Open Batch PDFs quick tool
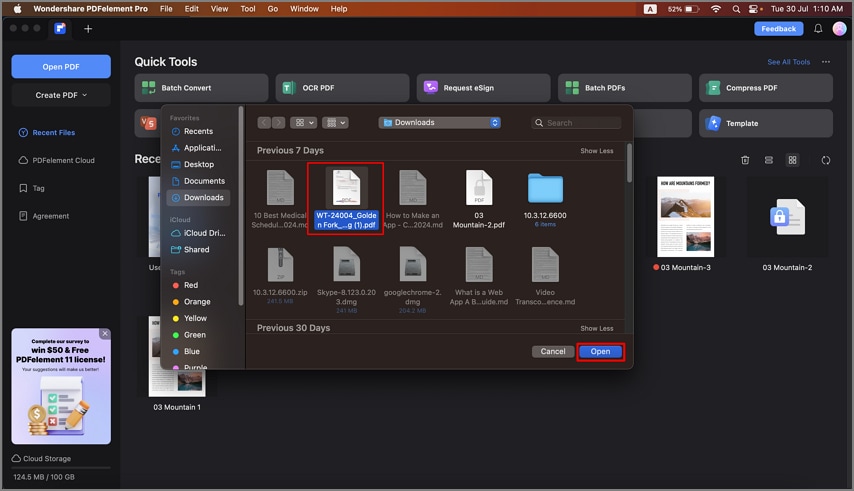854x491 pixels. pyautogui.click(x=624, y=88)
